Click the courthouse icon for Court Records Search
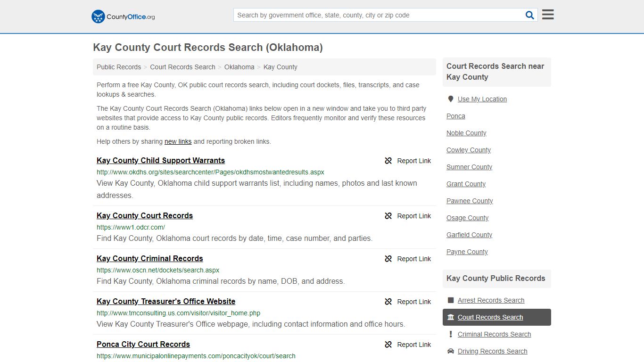644x362 pixels. click(x=451, y=317)
